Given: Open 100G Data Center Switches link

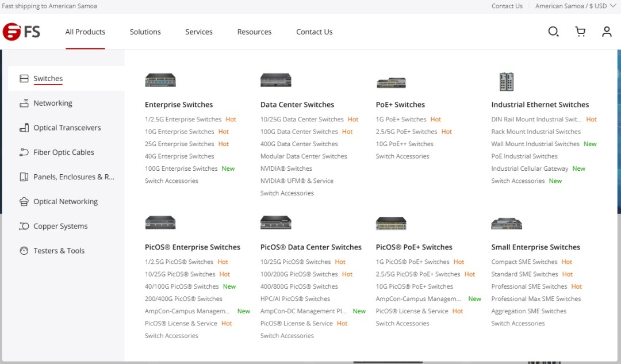Looking at the screenshot, I should [298, 132].
